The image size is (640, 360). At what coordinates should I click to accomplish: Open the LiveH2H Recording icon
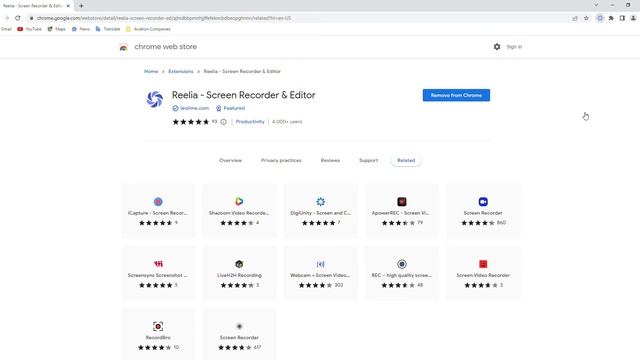pyautogui.click(x=239, y=264)
